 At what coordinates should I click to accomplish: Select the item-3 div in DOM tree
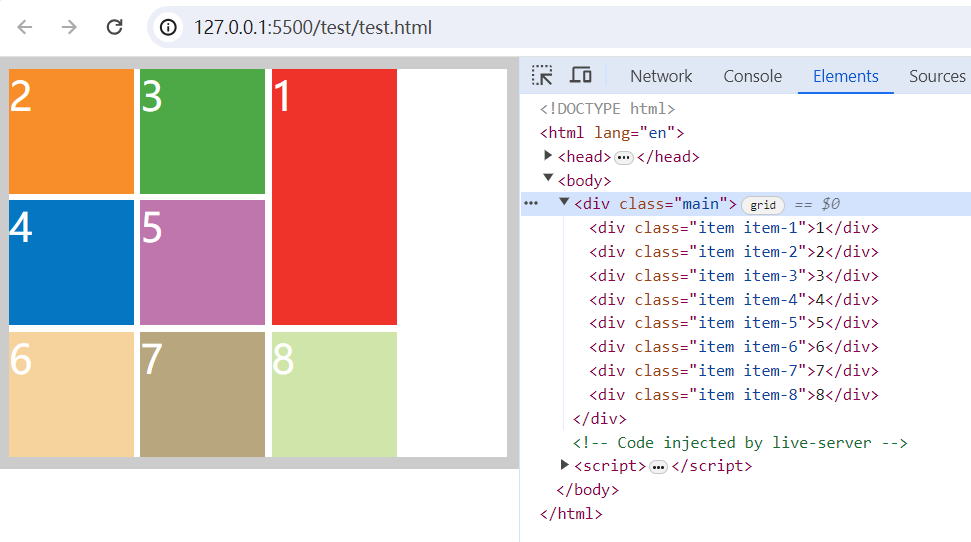point(734,276)
